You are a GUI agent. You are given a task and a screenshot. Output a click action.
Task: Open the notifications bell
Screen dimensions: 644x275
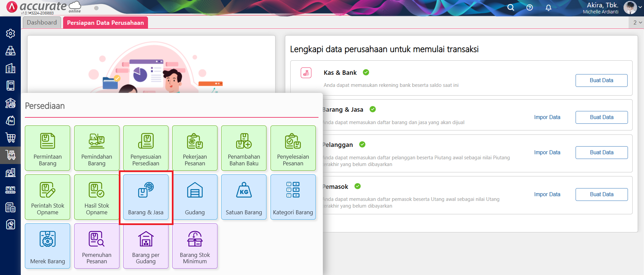(548, 7)
